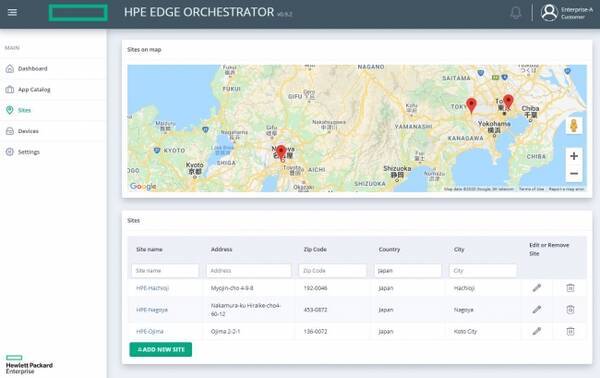Click the HPE logo rectangle in header
Viewport: 600px width, 378px height.
tap(78, 13)
